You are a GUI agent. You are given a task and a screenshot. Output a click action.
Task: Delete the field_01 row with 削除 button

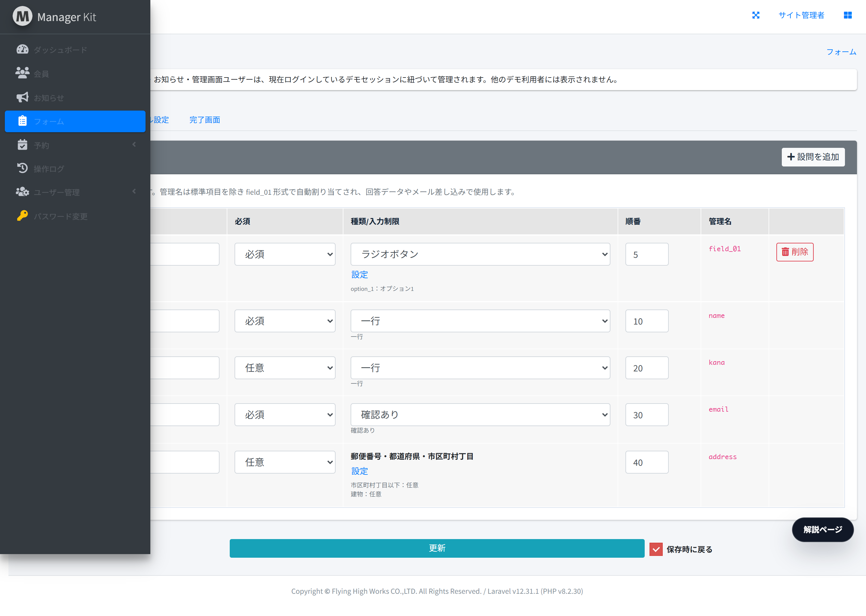795,252
